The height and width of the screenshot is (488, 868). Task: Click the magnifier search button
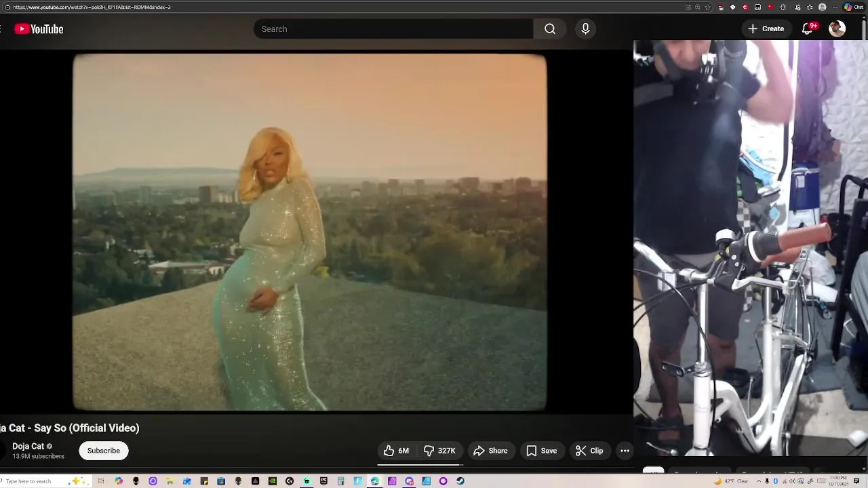[x=550, y=29]
